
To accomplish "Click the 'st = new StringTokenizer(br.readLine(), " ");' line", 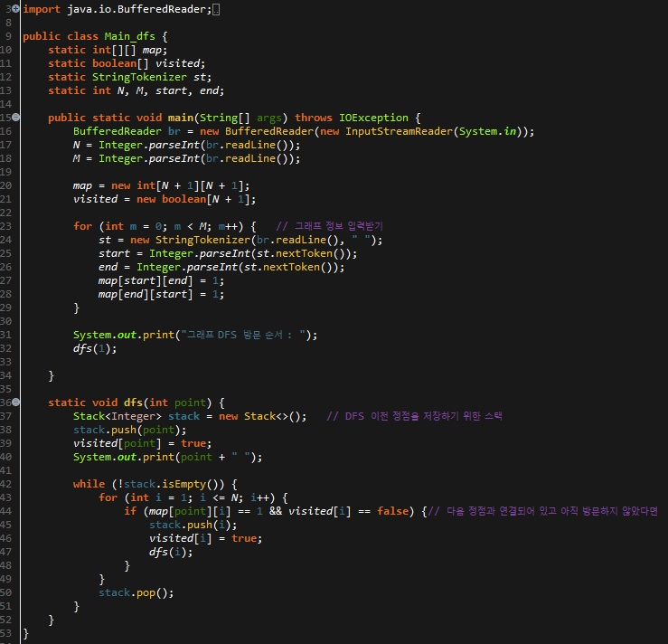I will (x=240, y=240).
